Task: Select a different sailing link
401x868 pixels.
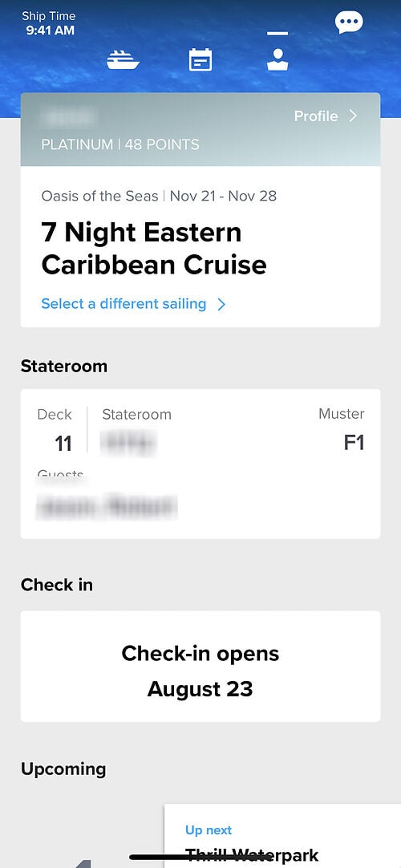Action: (124, 304)
